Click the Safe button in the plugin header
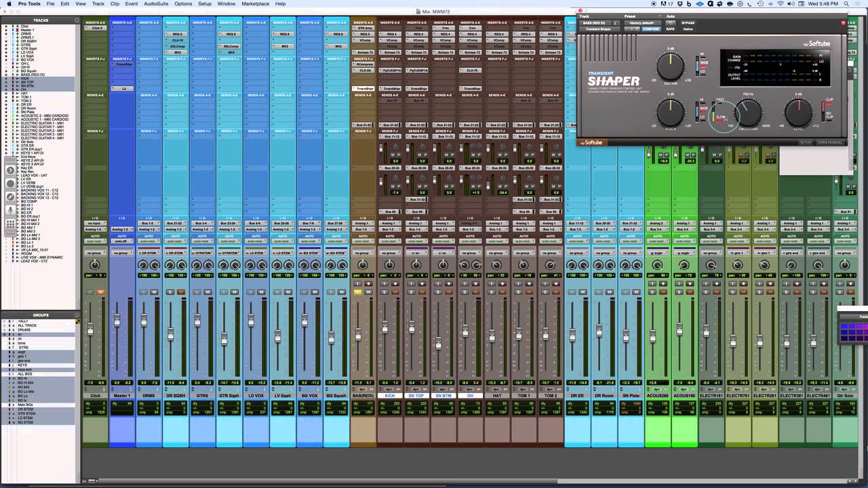This screenshot has width=868, height=488. click(670, 29)
